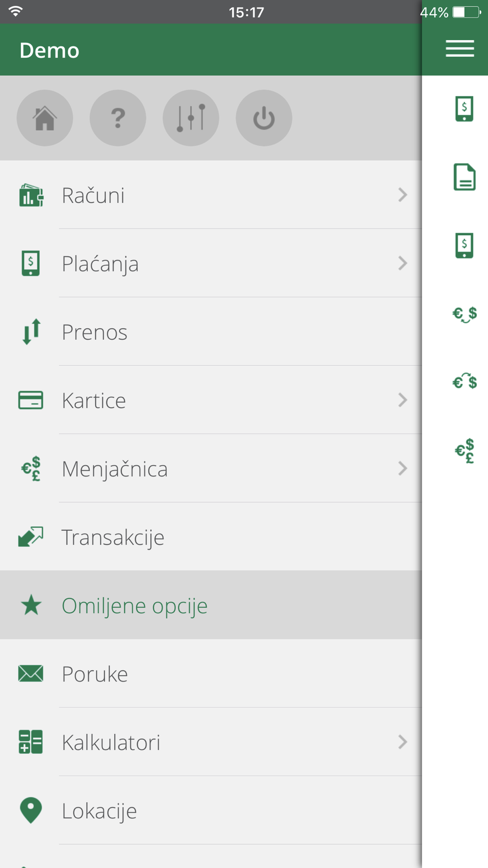
Task: Expand the Kartice chevron
Action: [x=403, y=400]
